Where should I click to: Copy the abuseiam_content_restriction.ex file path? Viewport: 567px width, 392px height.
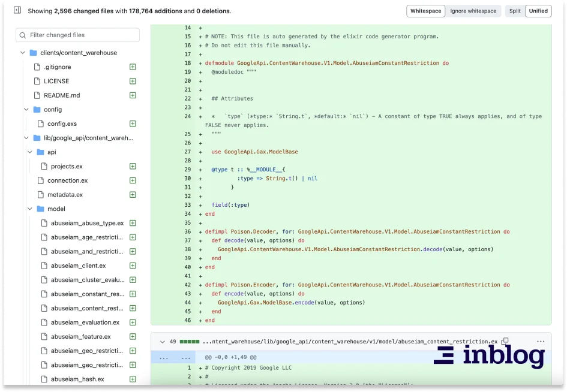[x=505, y=342]
